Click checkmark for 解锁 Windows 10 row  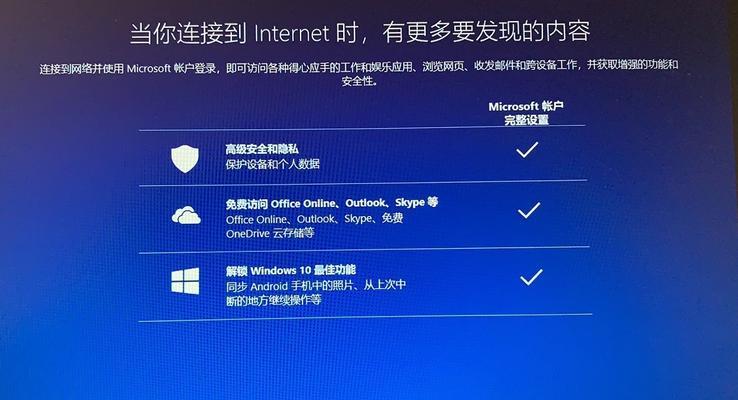coord(531,277)
